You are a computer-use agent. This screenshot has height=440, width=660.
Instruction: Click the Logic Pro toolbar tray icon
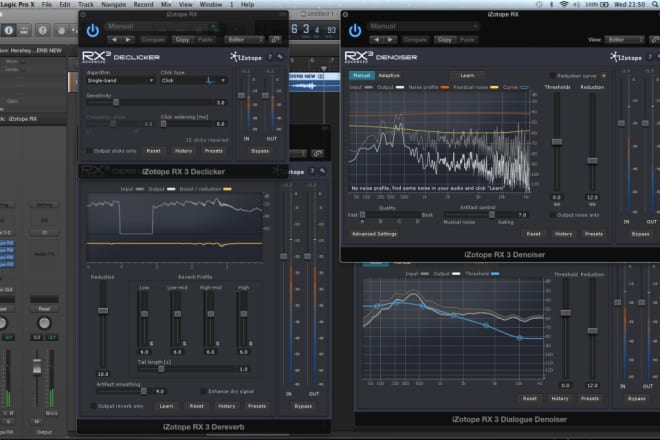point(24,30)
